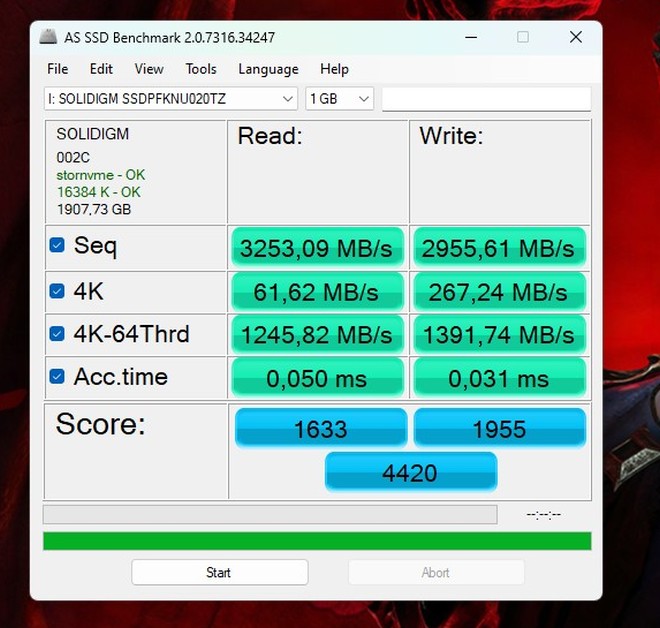
Task: Toggle the Acc.time test checkbox
Action: coord(57,377)
